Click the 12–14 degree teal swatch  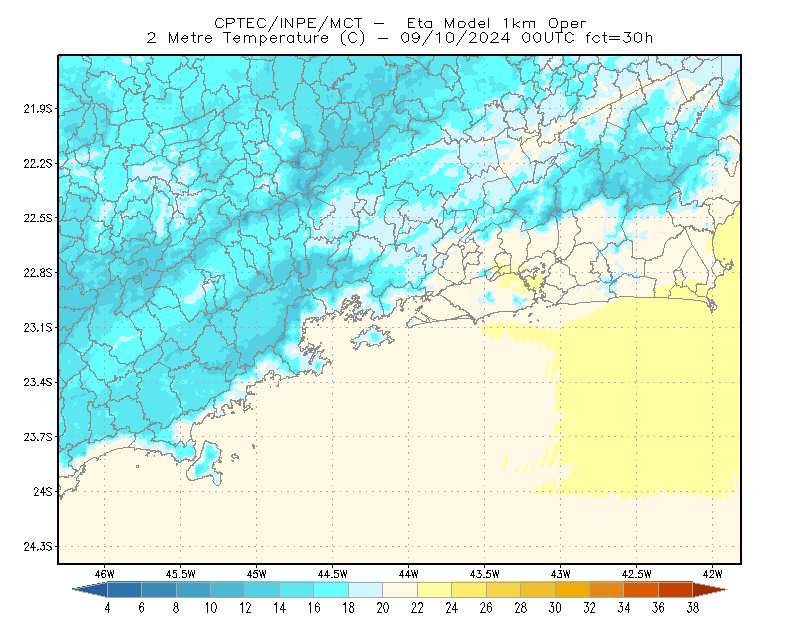coord(262,590)
